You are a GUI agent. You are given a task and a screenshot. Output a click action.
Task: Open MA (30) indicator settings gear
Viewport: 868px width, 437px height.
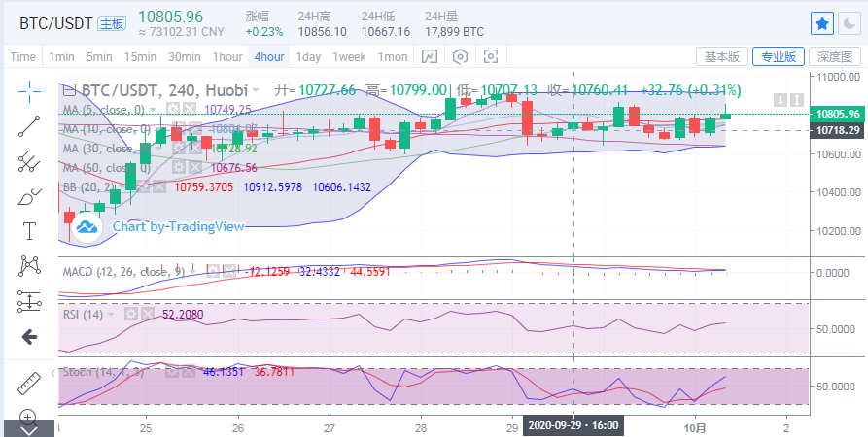pos(178,148)
